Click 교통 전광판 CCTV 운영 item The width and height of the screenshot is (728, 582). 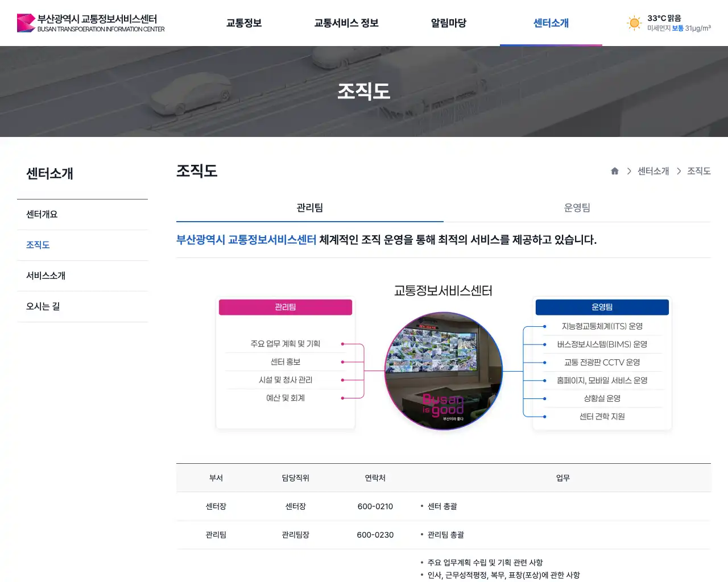coord(602,363)
